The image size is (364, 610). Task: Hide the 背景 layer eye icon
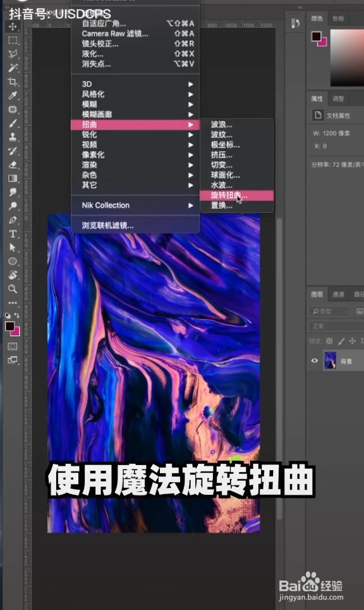click(315, 361)
